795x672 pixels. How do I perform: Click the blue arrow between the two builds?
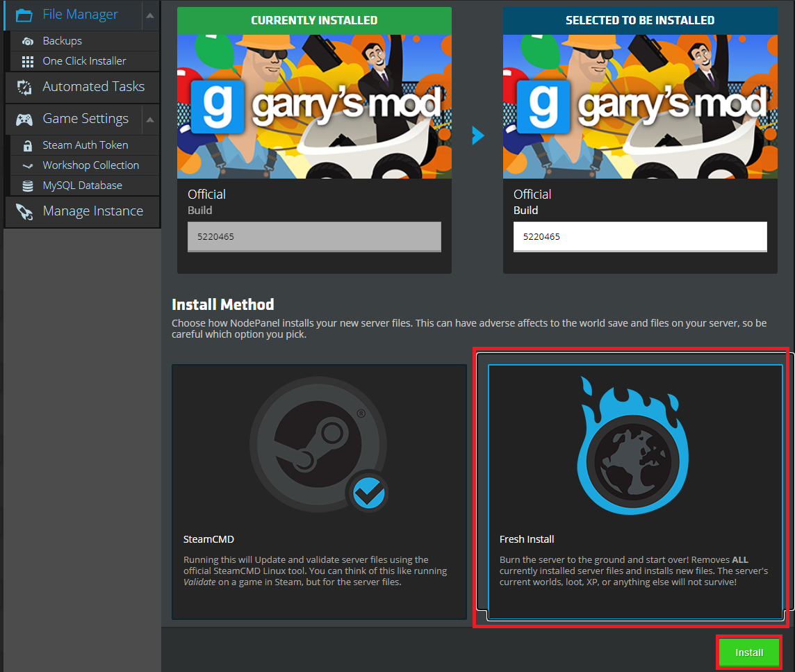(x=477, y=135)
